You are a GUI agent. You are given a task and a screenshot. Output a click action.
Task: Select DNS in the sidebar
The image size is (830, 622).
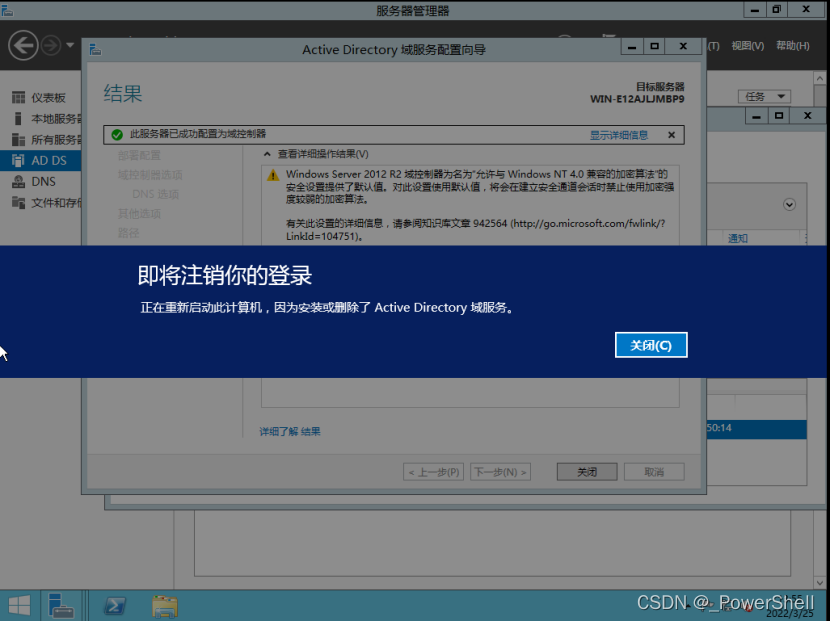[x=41, y=182]
